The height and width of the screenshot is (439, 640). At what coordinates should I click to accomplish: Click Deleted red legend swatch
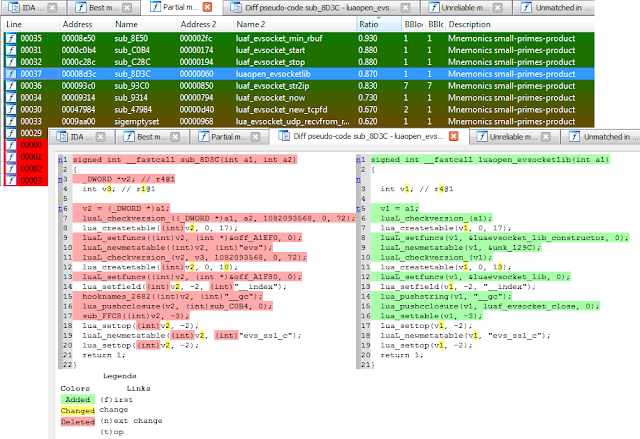(78, 422)
